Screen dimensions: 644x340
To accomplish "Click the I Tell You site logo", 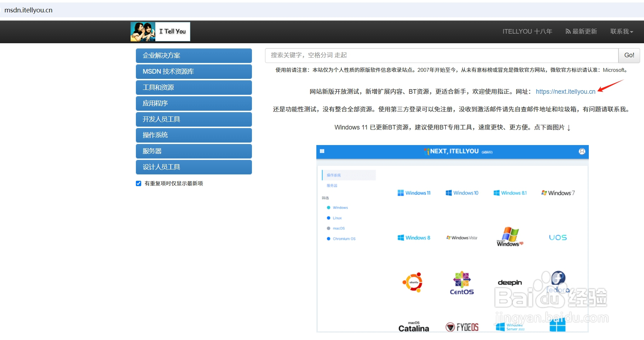I will 160,31.
